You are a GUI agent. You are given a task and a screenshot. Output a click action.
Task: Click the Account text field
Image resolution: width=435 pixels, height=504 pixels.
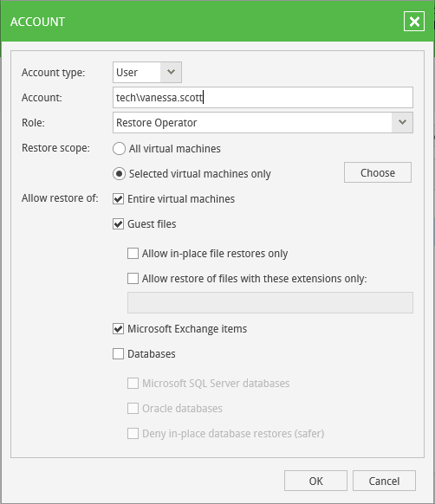[263, 97]
